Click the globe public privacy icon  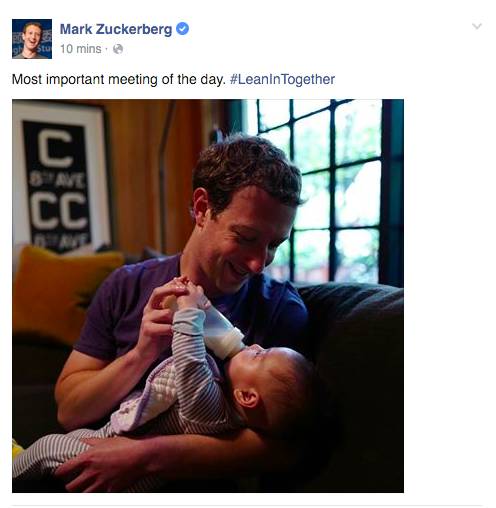click(x=118, y=49)
